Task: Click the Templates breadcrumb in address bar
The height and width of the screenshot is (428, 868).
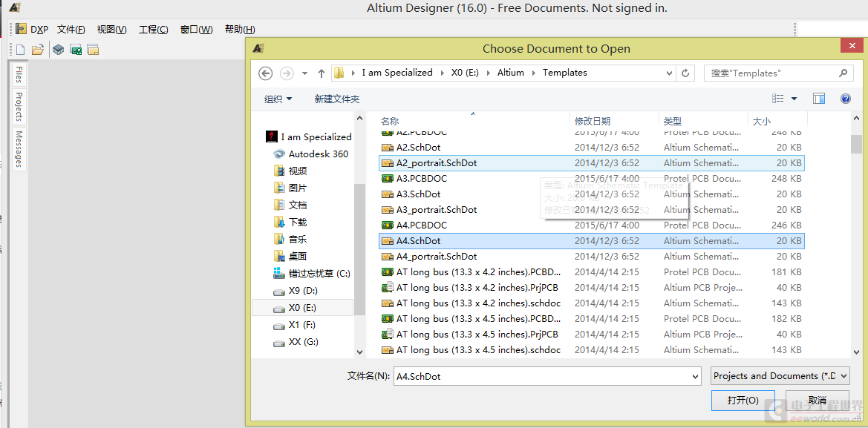Action: (564, 73)
